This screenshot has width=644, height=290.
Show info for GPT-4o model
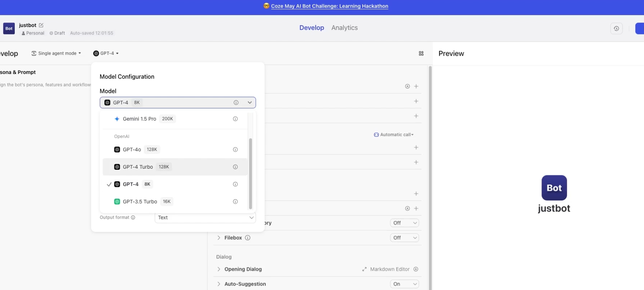[235, 149]
